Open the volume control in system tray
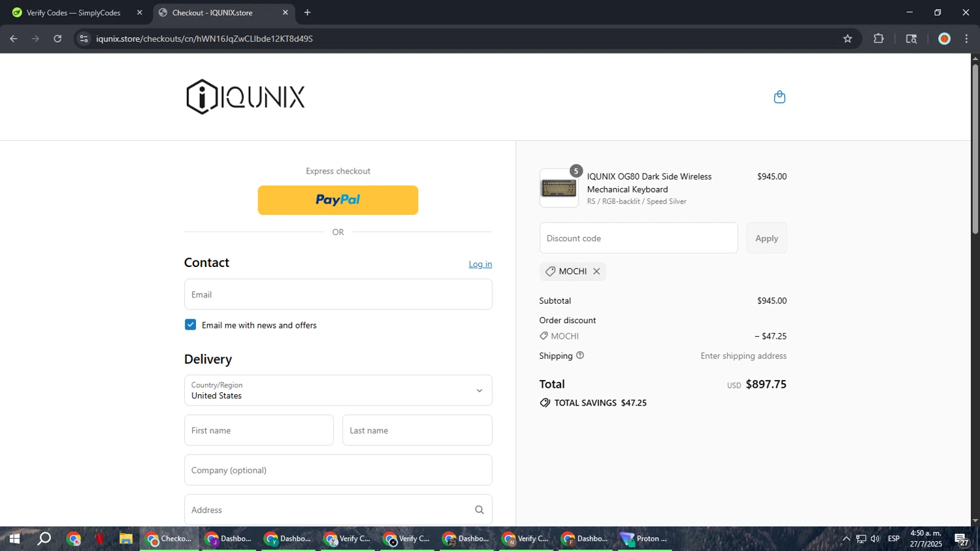The height and width of the screenshot is (551, 980). point(875,539)
